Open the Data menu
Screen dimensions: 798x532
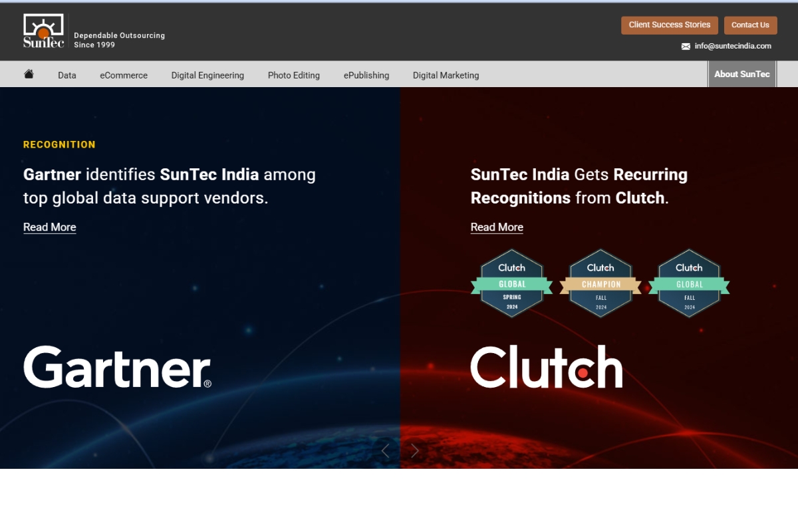click(x=66, y=75)
